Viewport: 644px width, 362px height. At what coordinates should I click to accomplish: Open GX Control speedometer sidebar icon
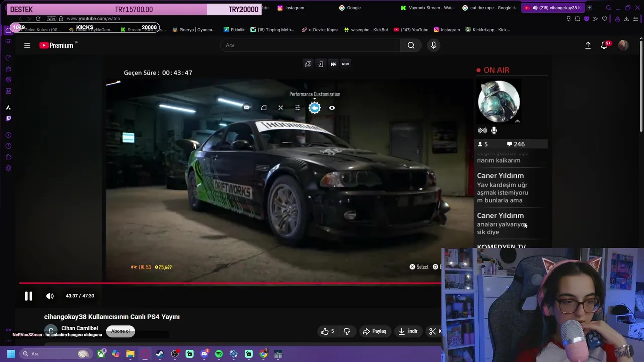pos(8,58)
